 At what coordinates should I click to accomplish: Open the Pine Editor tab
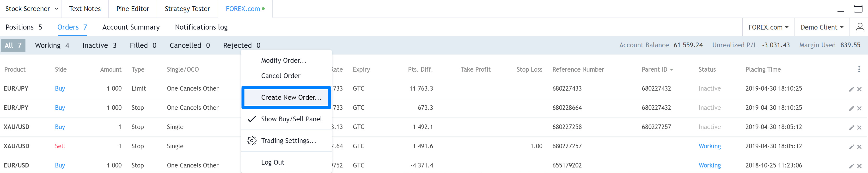click(x=133, y=9)
